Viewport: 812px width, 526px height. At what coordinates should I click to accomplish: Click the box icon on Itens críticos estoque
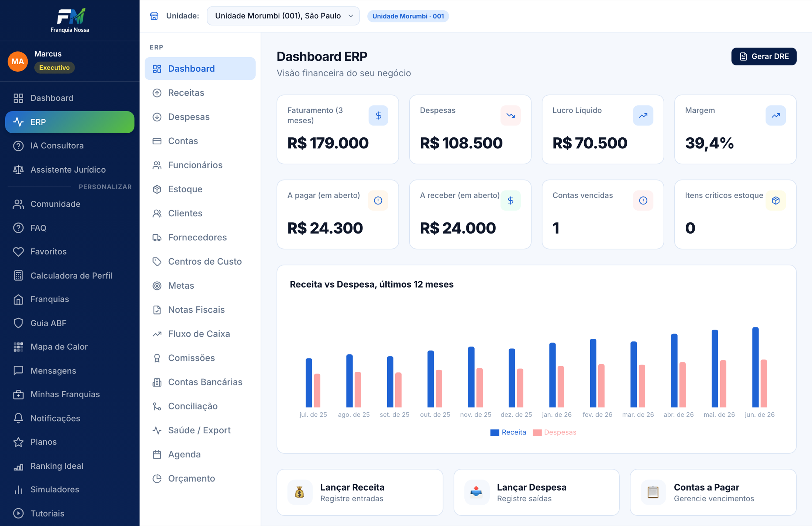pyautogui.click(x=775, y=200)
